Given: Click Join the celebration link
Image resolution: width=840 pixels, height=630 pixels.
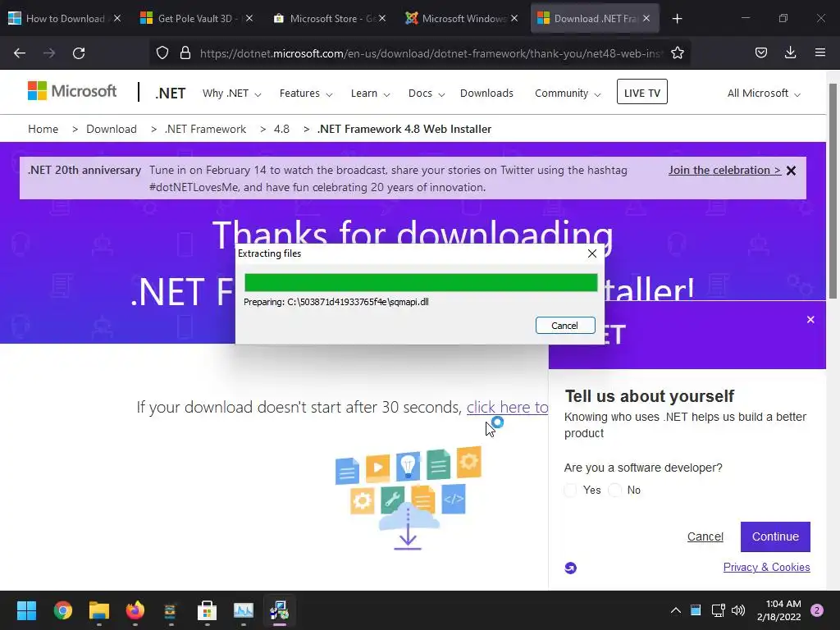Looking at the screenshot, I should click(724, 171).
